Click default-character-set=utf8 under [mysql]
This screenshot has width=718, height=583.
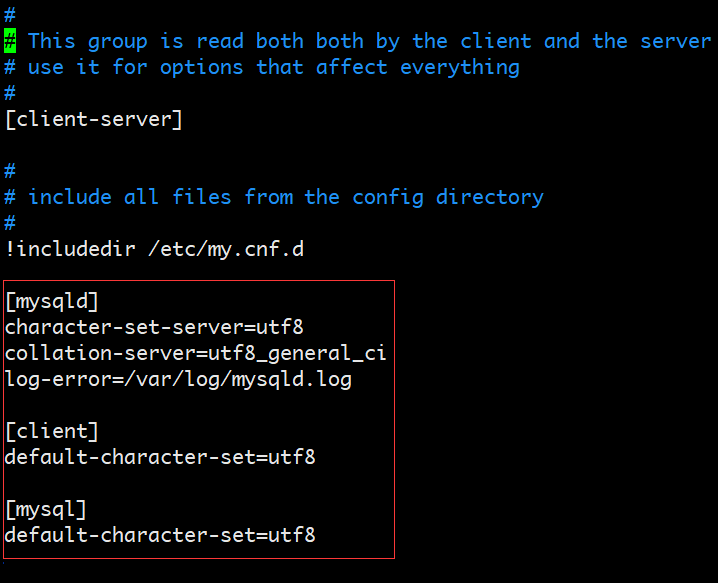click(x=160, y=535)
